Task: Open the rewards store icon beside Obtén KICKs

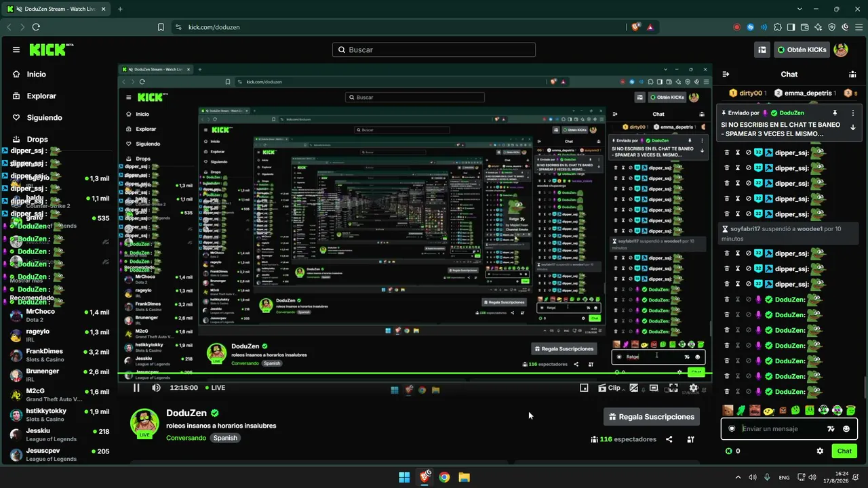Action: (x=762, y=49)
